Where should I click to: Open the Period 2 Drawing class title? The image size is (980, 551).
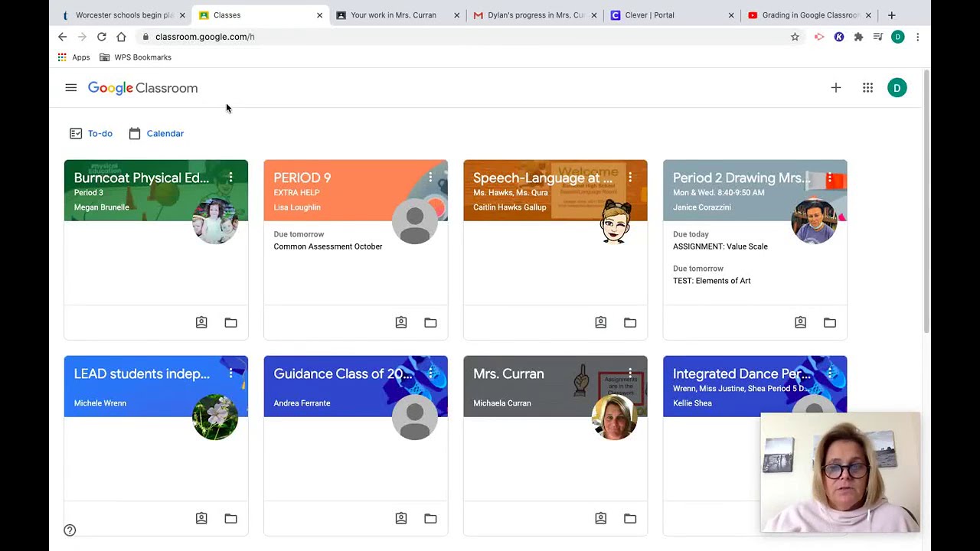(x=742, y=178)
